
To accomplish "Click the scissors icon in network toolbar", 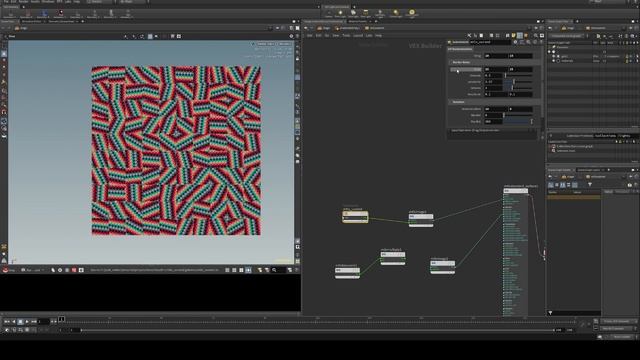I will click(x=469, y=36).
